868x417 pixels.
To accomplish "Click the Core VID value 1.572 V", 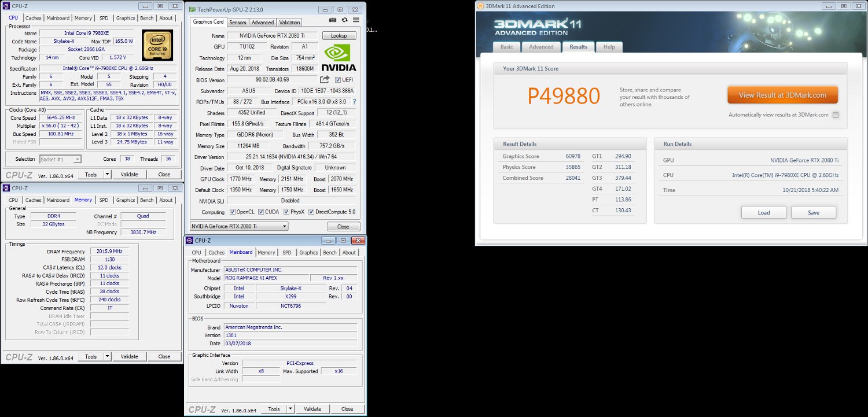I will pos(118,58).
